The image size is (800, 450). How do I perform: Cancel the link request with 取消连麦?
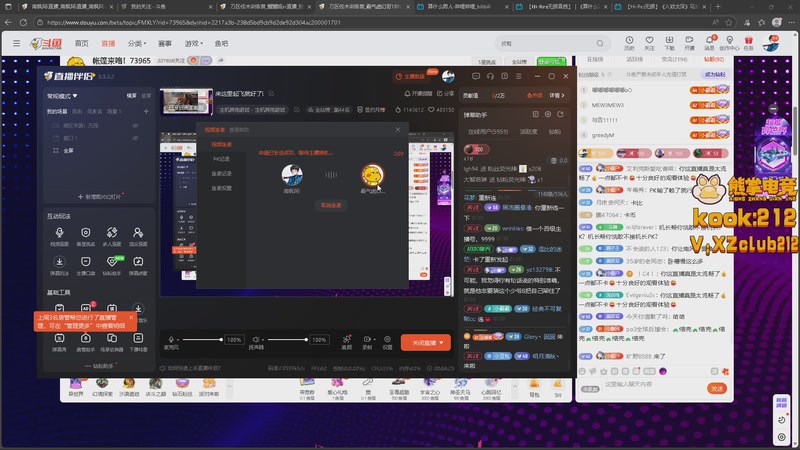(331, 205)
